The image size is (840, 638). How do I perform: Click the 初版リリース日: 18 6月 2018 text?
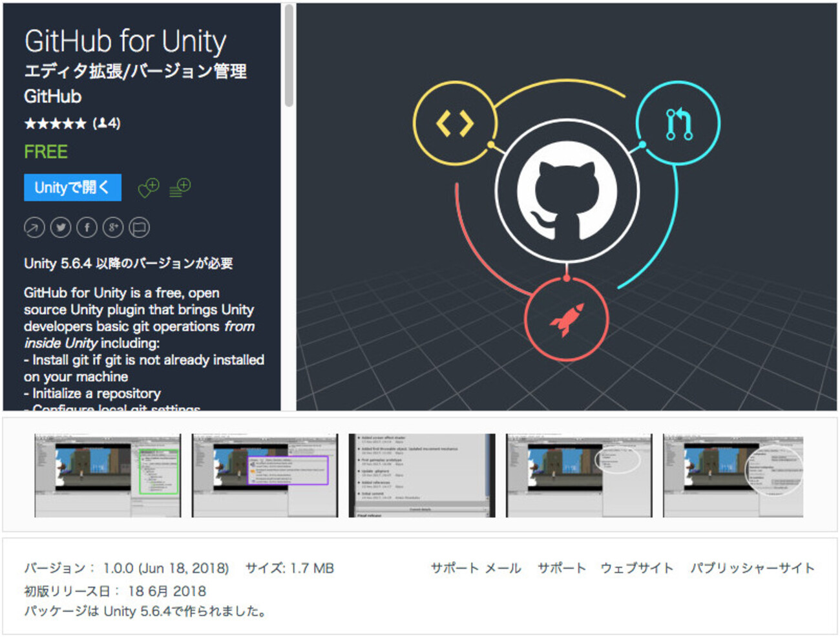point(115,591)
